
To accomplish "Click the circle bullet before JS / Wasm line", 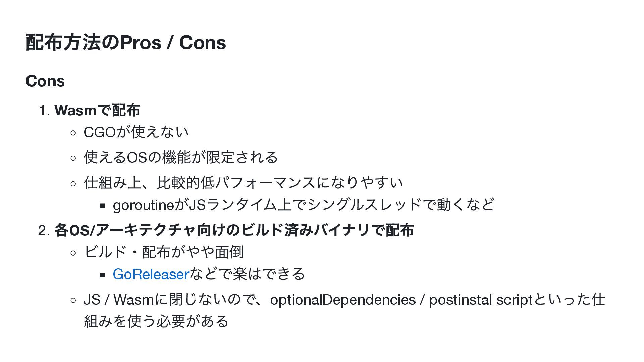I will (73, 301).
